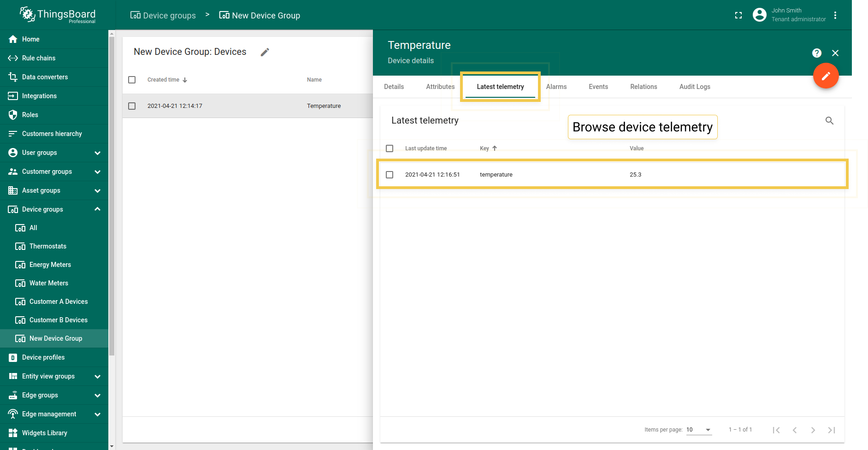The width and height of the screenshot is (868, 450).
Task: Go to next telemetry page
Action: (813, 430)
